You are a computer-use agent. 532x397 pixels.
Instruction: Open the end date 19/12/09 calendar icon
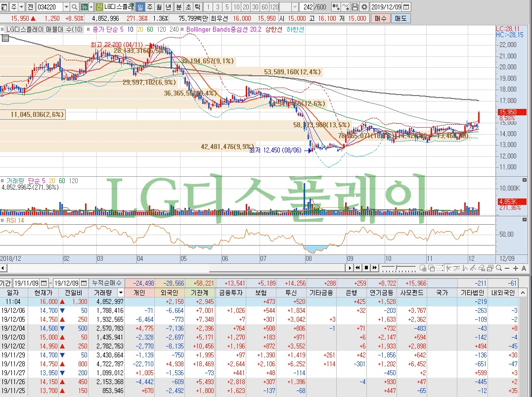click(x=84, y=283)
